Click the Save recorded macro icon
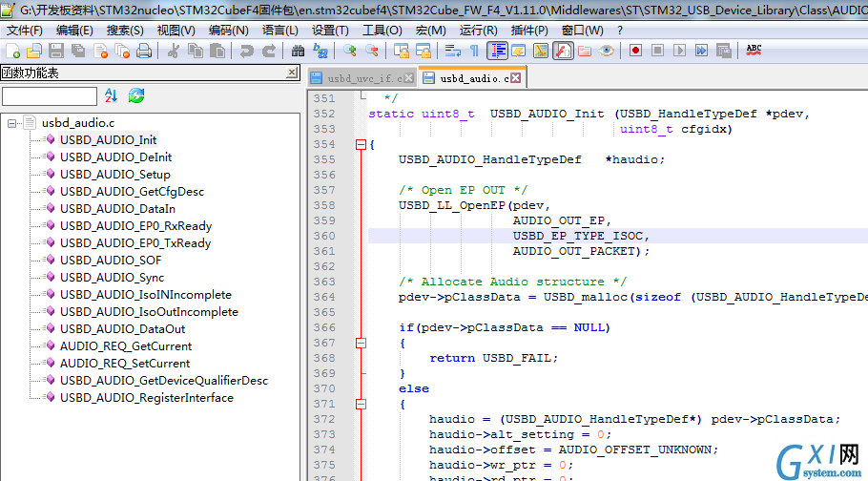The width and height of the screenshot is (868, 481). (724, 51)
